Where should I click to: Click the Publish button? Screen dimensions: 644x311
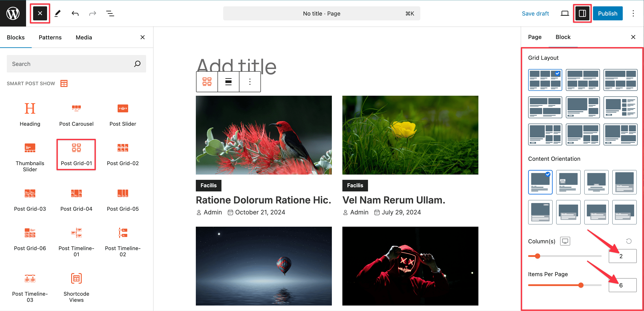coord(607,14)
